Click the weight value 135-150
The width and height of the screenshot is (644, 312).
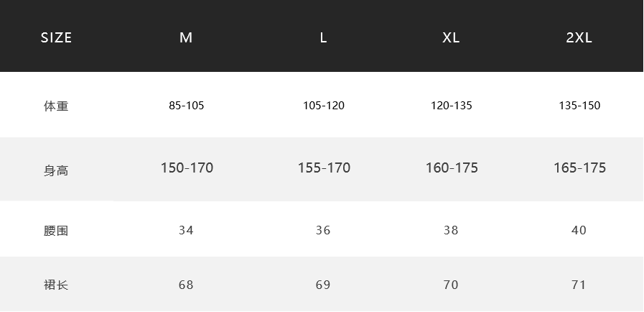[x=579, y=106]
